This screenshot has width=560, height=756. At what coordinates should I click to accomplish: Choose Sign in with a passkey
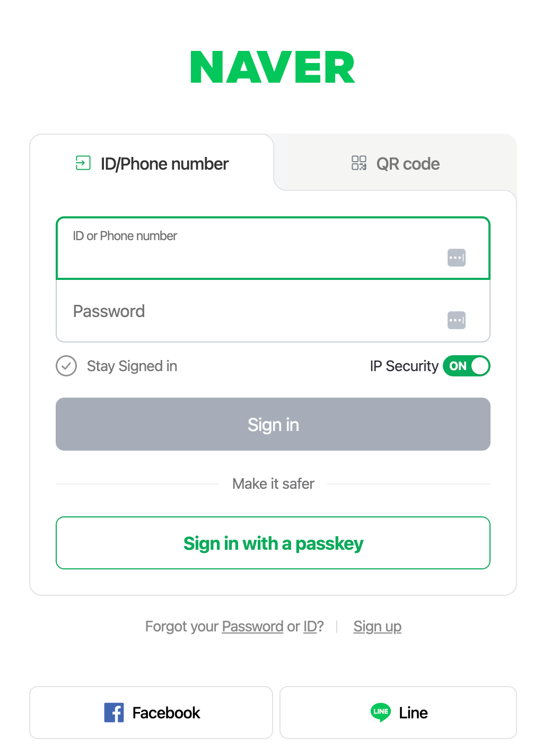(273, 543)
